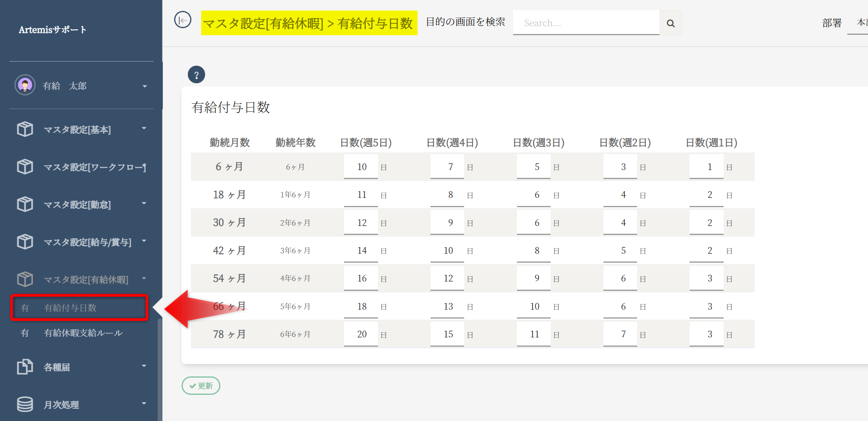
Task: Click the Artemisサポート title link
Action: pos(52,30)
